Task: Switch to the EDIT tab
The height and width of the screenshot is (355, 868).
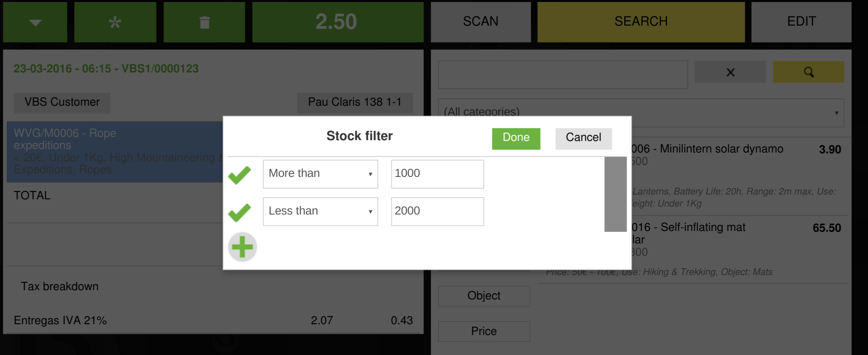Action: tap(801, 22)
